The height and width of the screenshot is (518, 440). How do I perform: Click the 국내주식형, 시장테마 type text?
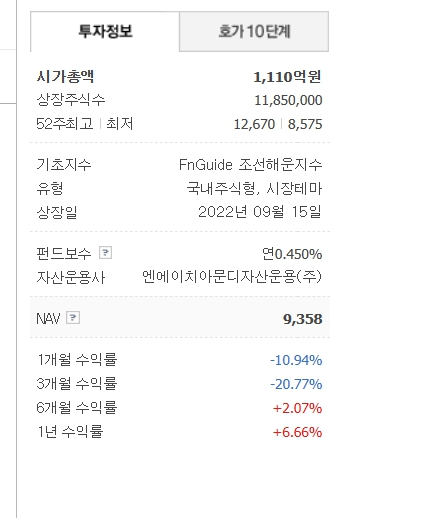coord(254,189)
